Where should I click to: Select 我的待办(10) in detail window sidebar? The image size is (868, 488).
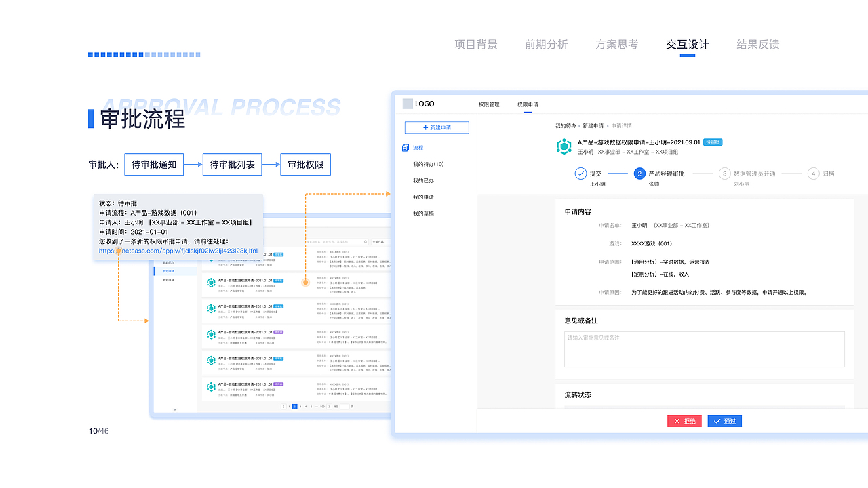[x=429, y=164]
